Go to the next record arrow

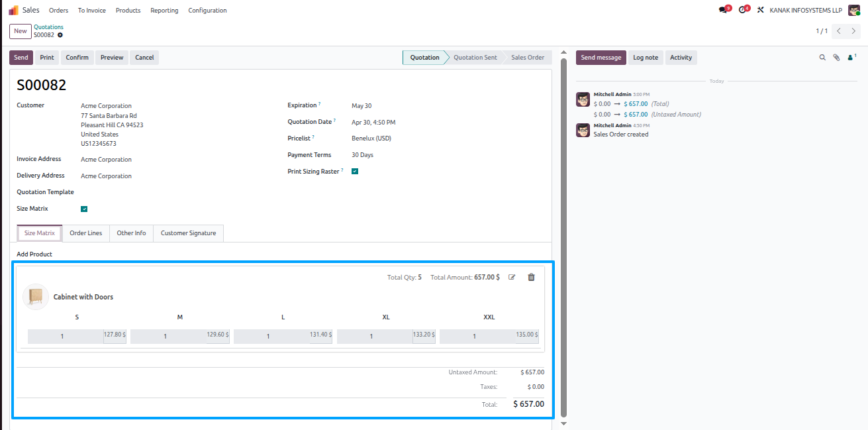pyautogui.click(x=853, y=31)
